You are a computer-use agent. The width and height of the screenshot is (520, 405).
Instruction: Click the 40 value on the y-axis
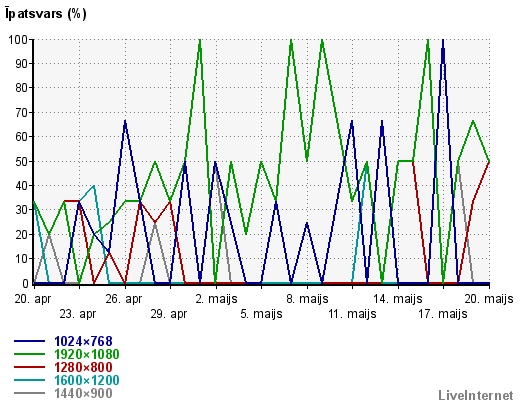click(21, 186)
